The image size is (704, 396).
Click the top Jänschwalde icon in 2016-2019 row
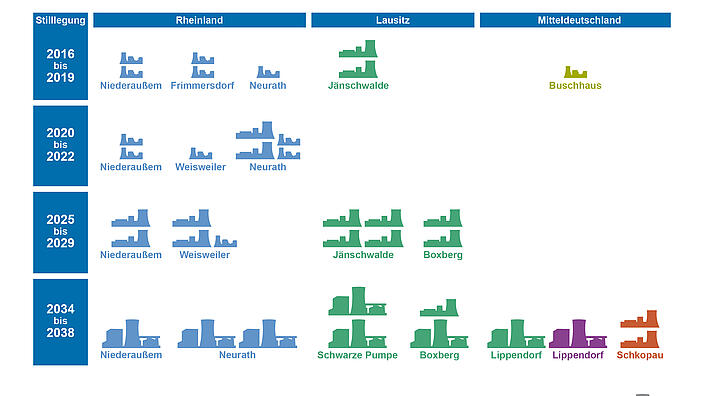point(358,48)
